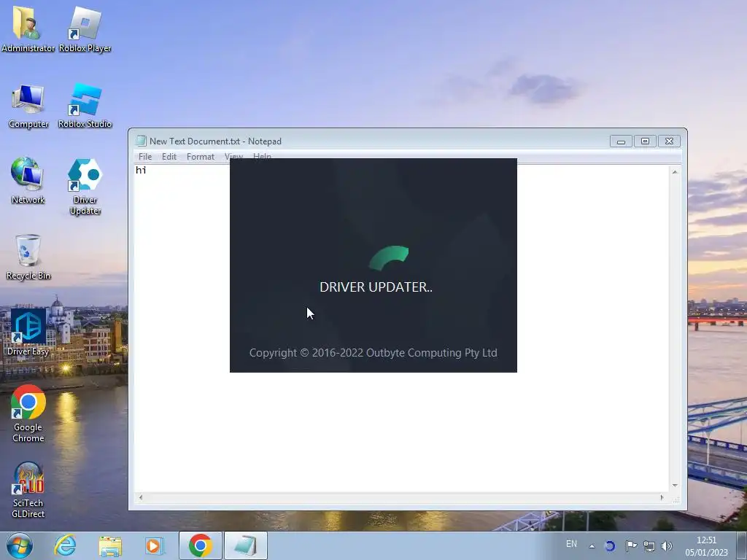Click the Notepad horizontal scrollbar right arrow
Viewport: 747px width, 560px height.
tap(662, 497)
